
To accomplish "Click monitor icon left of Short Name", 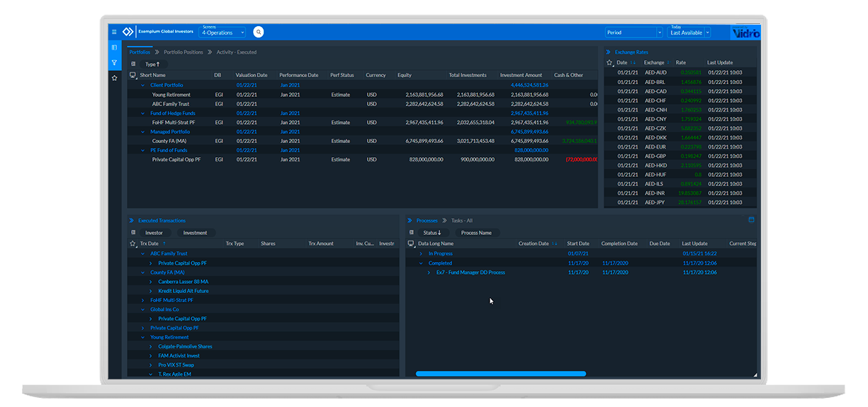I will pos(133,75).
